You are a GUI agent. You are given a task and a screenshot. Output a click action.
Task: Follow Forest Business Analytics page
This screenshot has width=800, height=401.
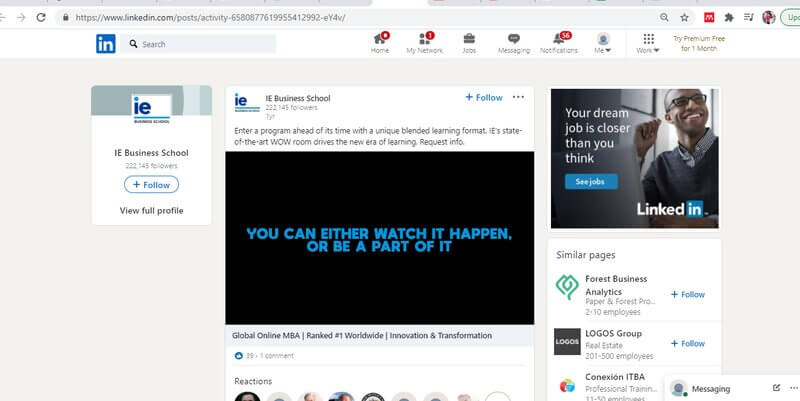(x=688, y=294)
